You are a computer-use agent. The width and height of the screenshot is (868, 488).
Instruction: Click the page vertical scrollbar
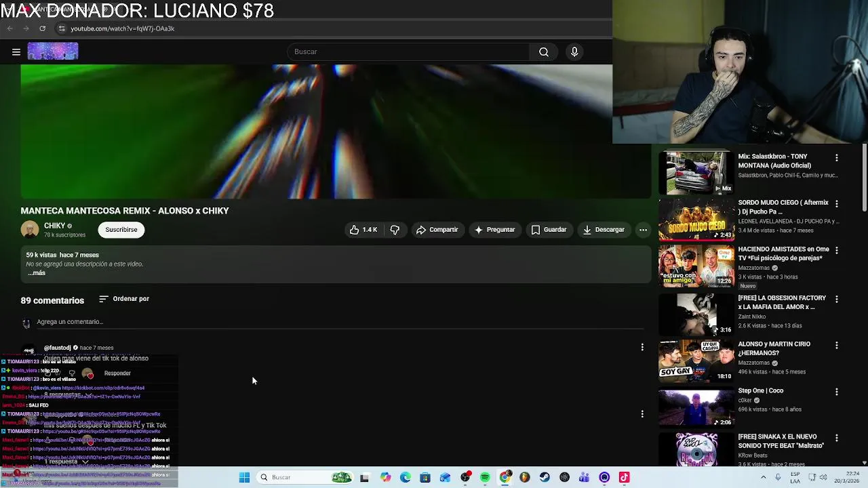click(865, 178)
